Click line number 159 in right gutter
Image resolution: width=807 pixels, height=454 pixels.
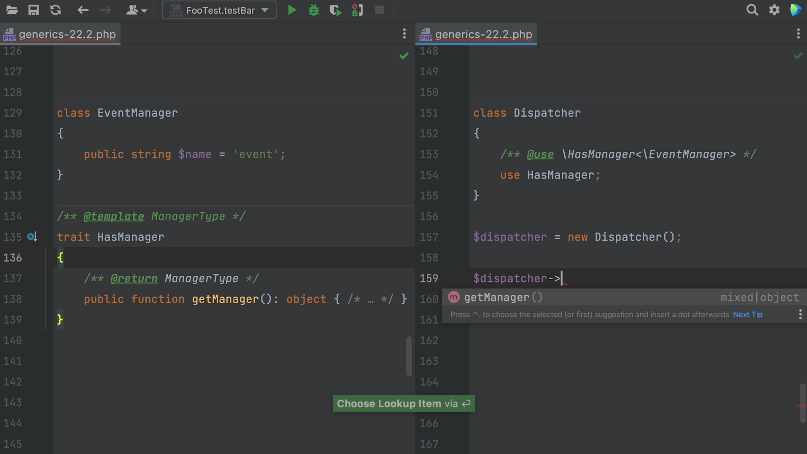tap(429, 278)
